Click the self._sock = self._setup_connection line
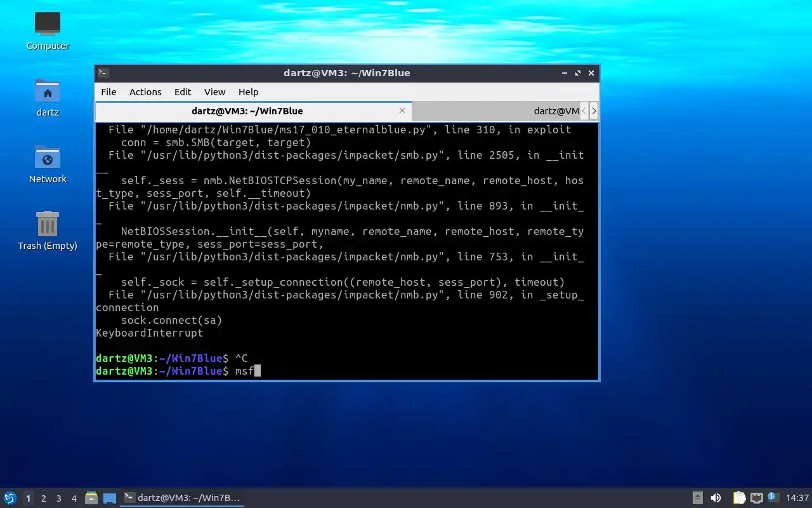This screenshot has width=812, height=508. (343, 282)
